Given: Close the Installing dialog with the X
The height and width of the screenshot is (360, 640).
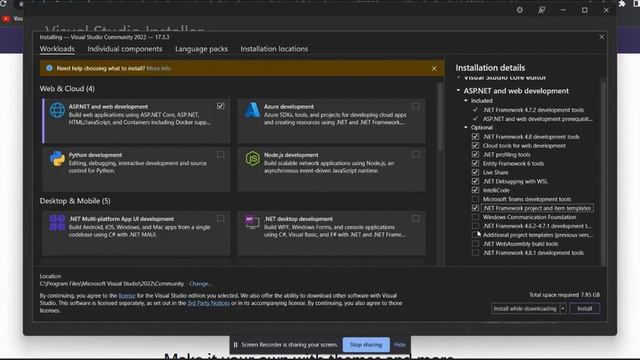Looking at the screenshot, I should tap(602, 37).
